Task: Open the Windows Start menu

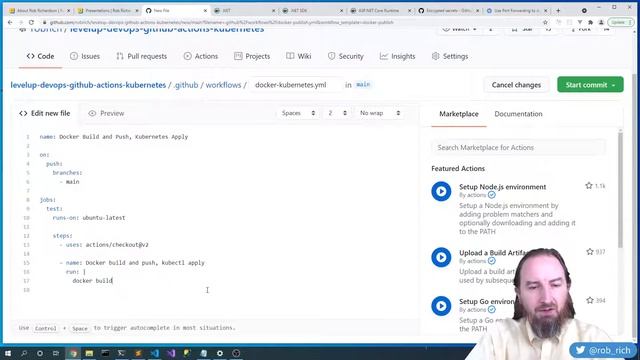Action: [x=8, y=353]
